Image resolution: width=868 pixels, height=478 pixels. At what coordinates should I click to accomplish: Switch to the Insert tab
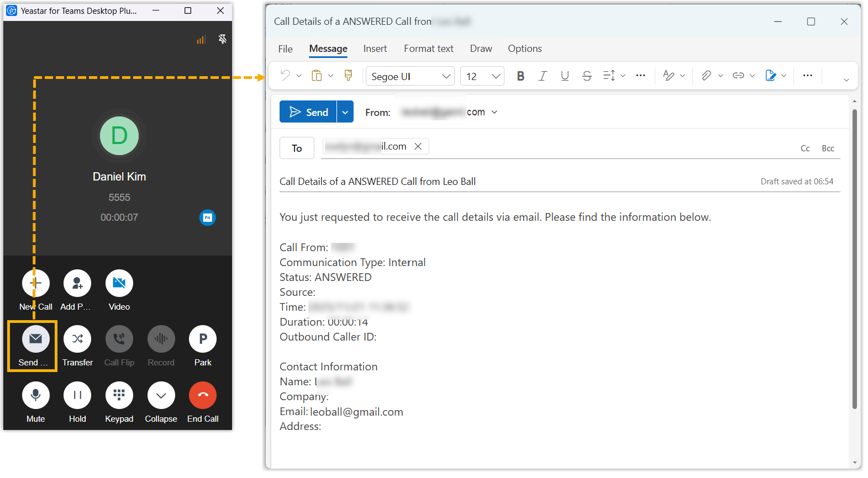click(375, 49)
